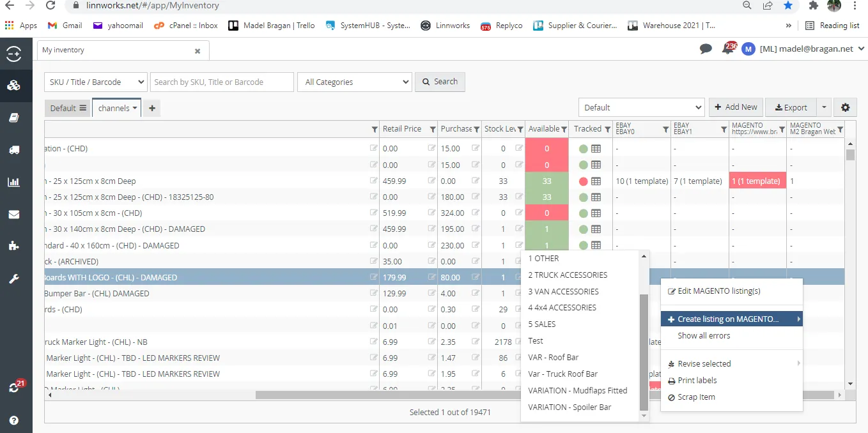Open the Linnworks bookmark
The image size is (868, 433).
(x=445, y=26)
